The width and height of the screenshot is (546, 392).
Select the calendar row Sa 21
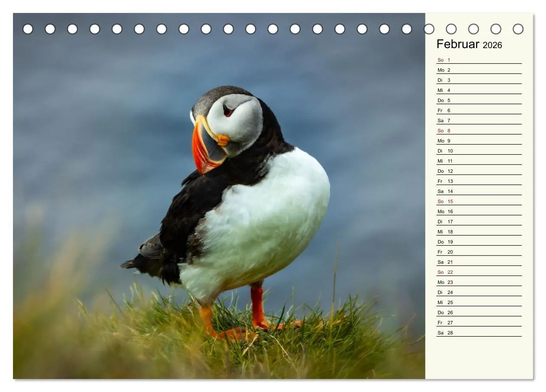tap(479, 262)
